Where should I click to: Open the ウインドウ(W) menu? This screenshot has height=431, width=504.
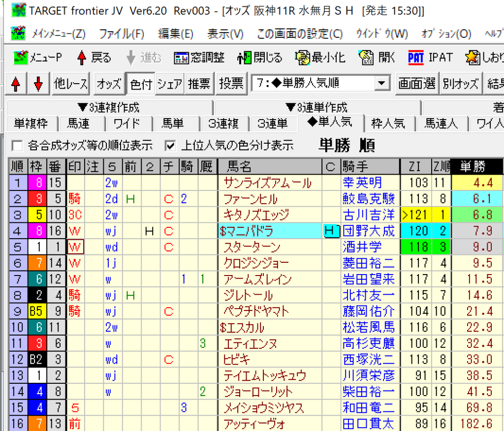pyautogui.click(x=382, y=33)
